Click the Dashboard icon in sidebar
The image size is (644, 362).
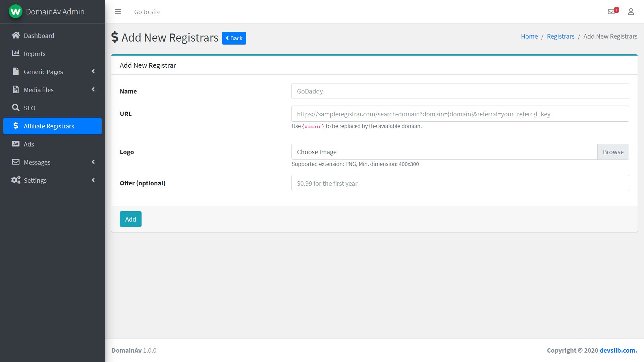[15, 35]
